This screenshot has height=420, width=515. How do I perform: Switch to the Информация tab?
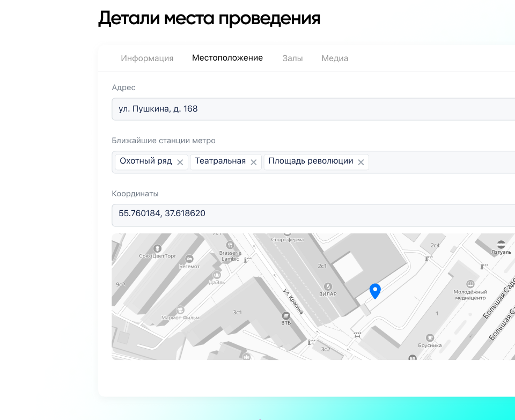click(147, 58)
